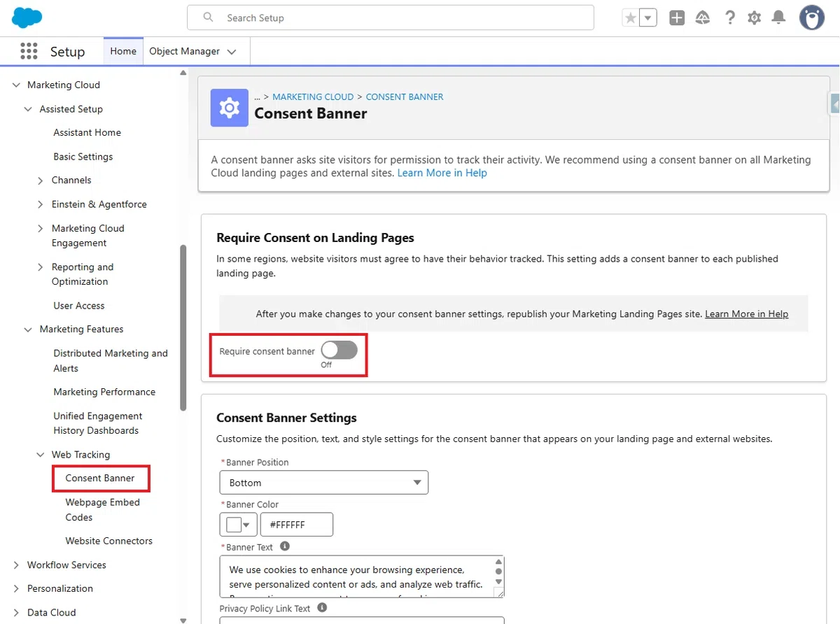Open the Banner Position dropdown
Image resolution: width=840 pixels, height=624 pixels.
click(x=323, y=483)
